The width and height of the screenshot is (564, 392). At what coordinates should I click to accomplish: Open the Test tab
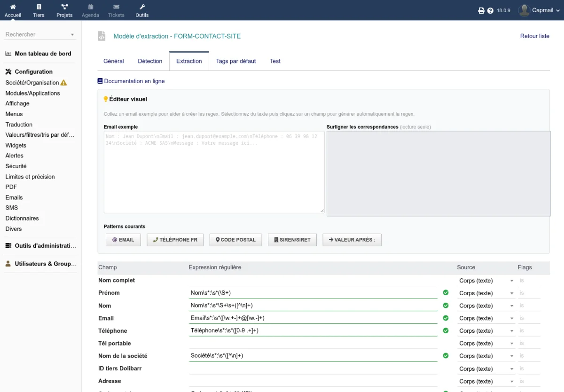275,61
